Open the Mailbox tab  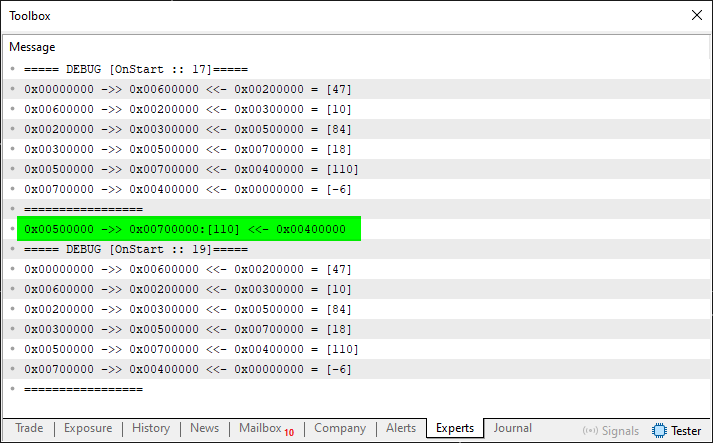[266, 428]
